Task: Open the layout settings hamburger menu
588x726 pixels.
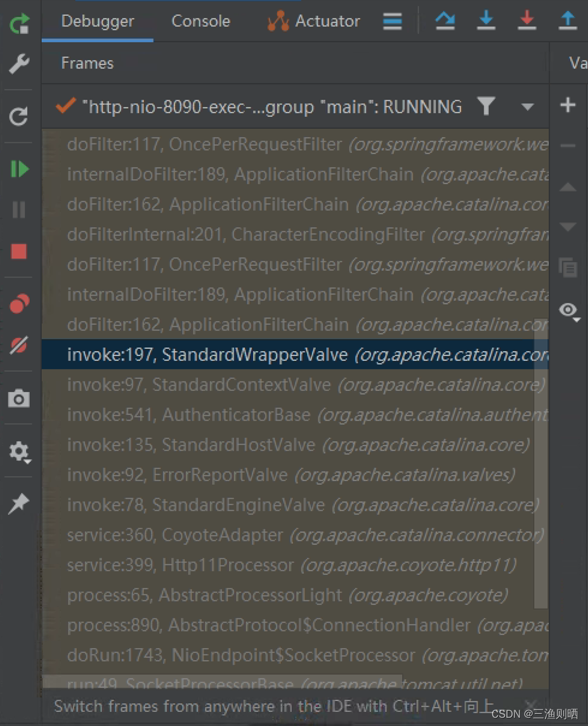Action: 392,21
